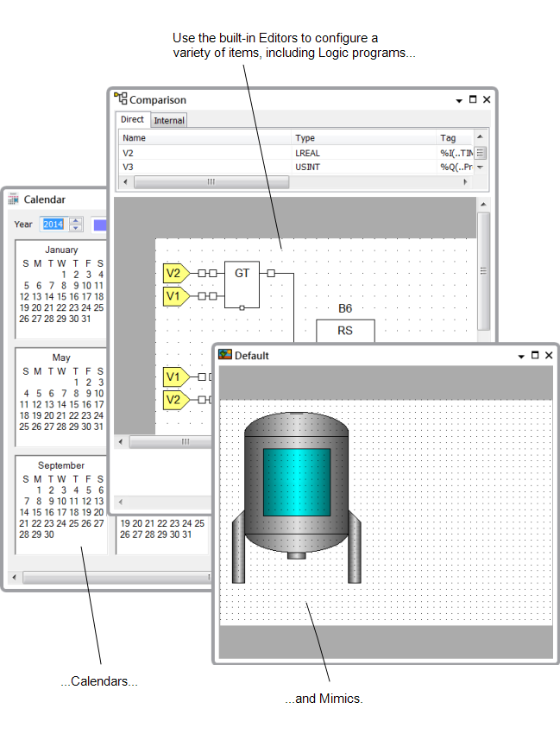Open the Comparison window dropdown menu arrow
This screenshot has width=560, height=734.
[x=459, y=100]
